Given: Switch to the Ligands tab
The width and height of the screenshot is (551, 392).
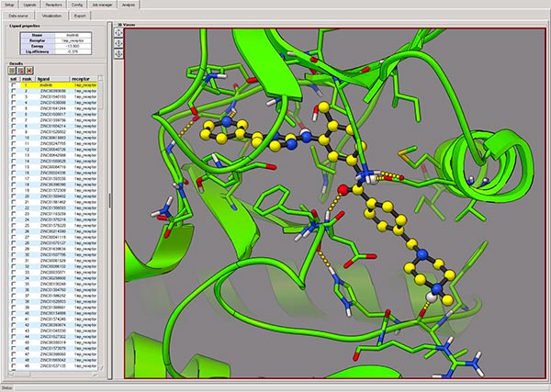Looking at the screenshot, I should coord(31,5).
